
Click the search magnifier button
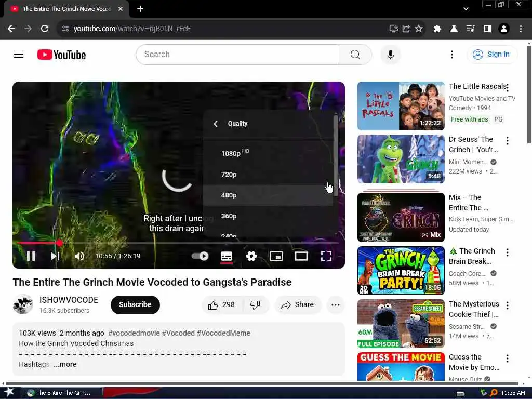pyautogui.click(x=355, y=54)
